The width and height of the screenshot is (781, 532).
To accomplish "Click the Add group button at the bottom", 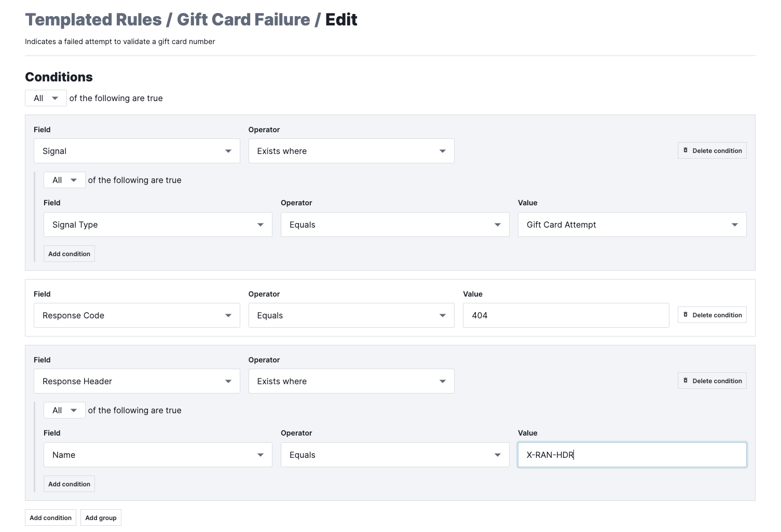I will click(x=101, y=517).
